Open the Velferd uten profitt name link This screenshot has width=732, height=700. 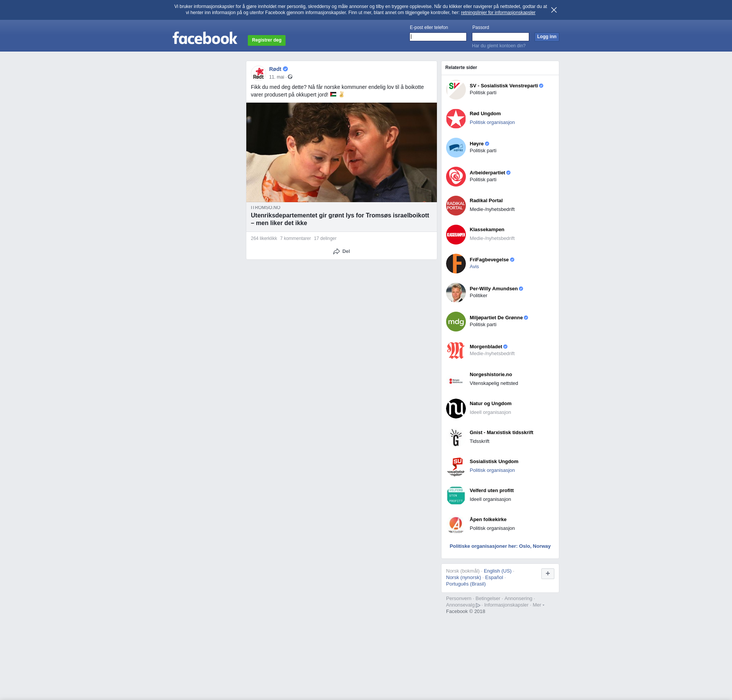point(491,491)
